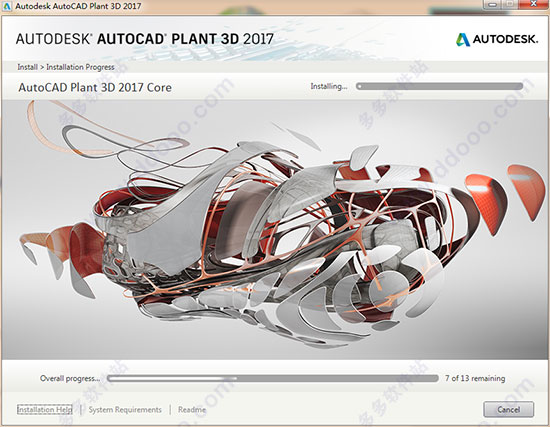
Task: Click the window title bar text
Action: coord(79,6)
